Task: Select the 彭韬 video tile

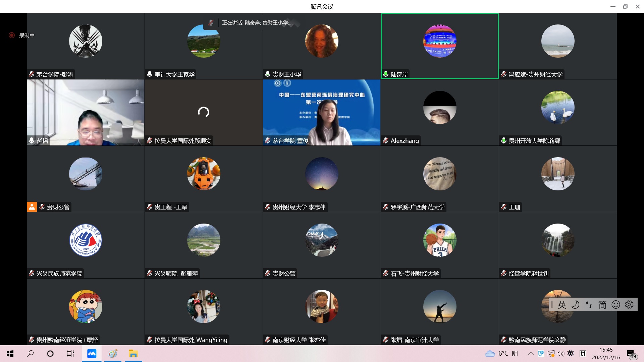Action: (x=86, y=112)
